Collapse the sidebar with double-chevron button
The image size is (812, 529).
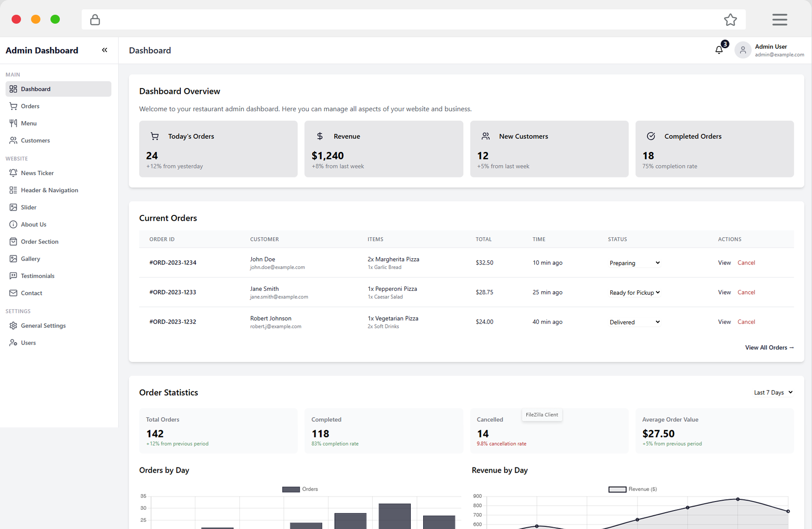coord(104,50)
